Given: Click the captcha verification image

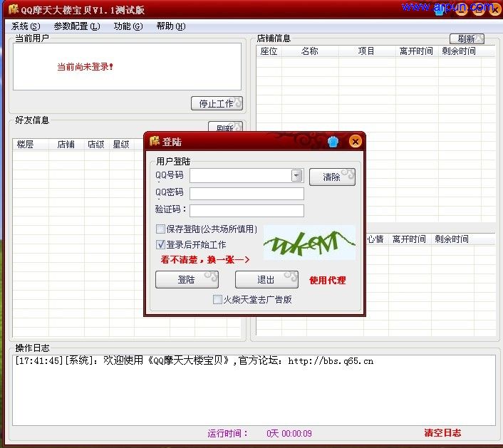Looking at the screenshot, I should 309,242.
